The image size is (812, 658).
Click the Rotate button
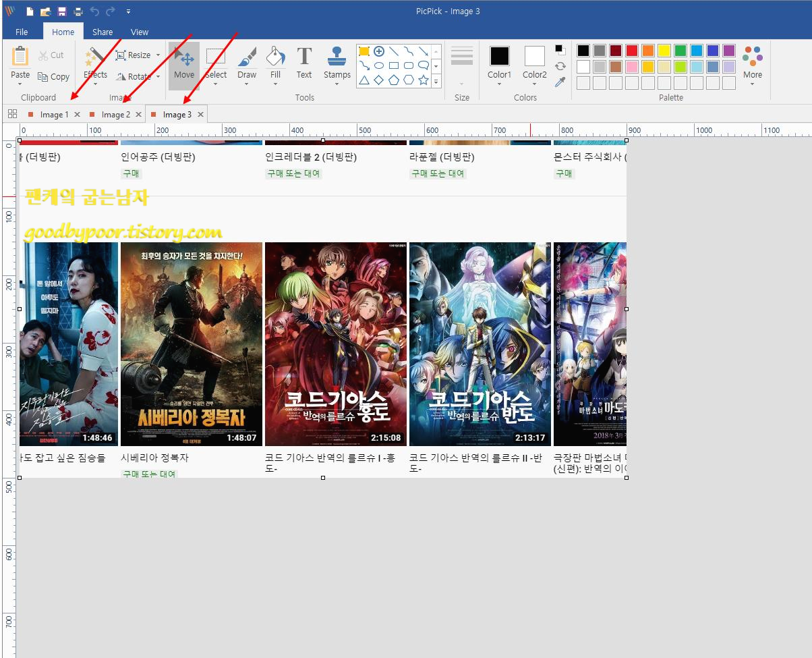[134, 77]
